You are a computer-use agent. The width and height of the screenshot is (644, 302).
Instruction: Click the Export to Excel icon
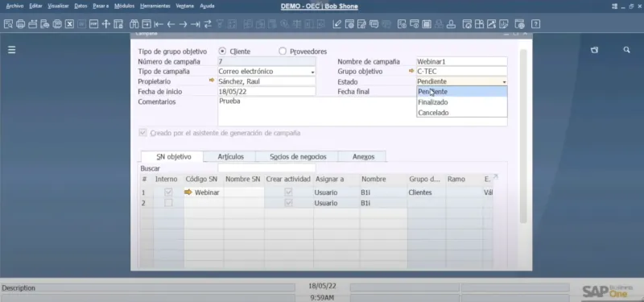coord(70,24)
